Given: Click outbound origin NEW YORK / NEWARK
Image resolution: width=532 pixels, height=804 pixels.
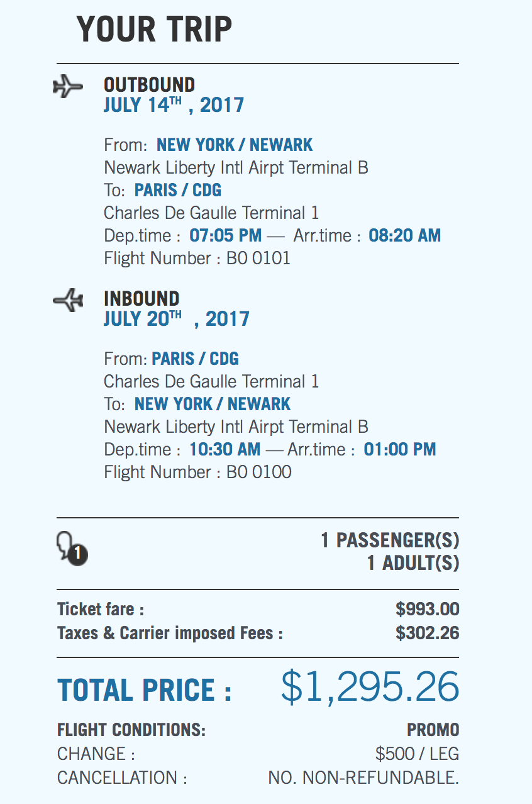Looking at the screenshot, I should tap(235, 145).
